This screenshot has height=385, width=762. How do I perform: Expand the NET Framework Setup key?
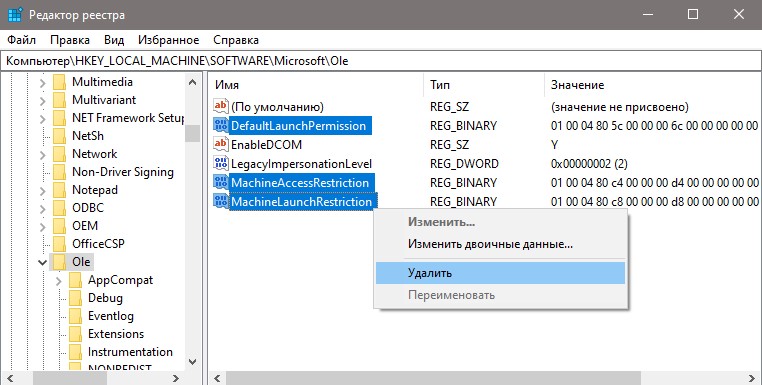click(x=43, y=119)
